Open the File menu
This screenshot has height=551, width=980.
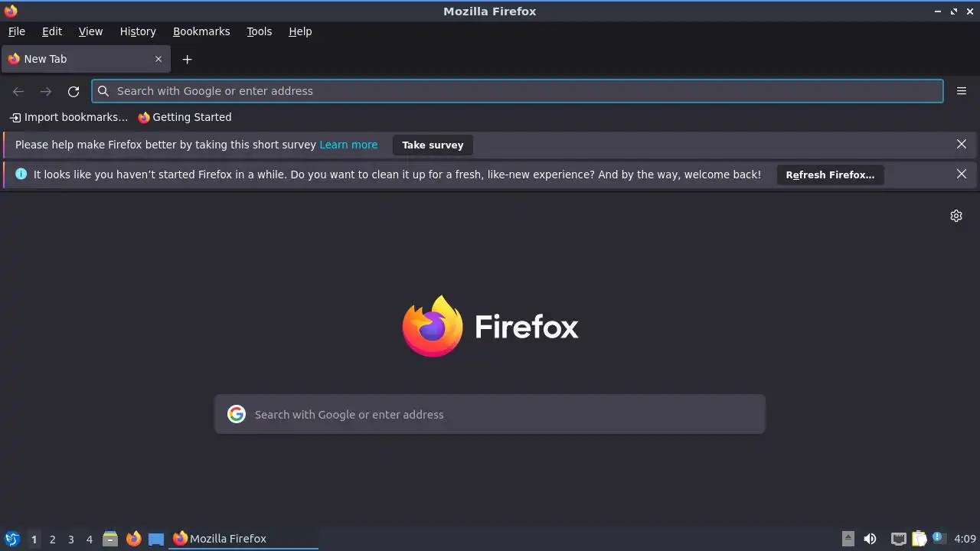[x=17, y=31]
